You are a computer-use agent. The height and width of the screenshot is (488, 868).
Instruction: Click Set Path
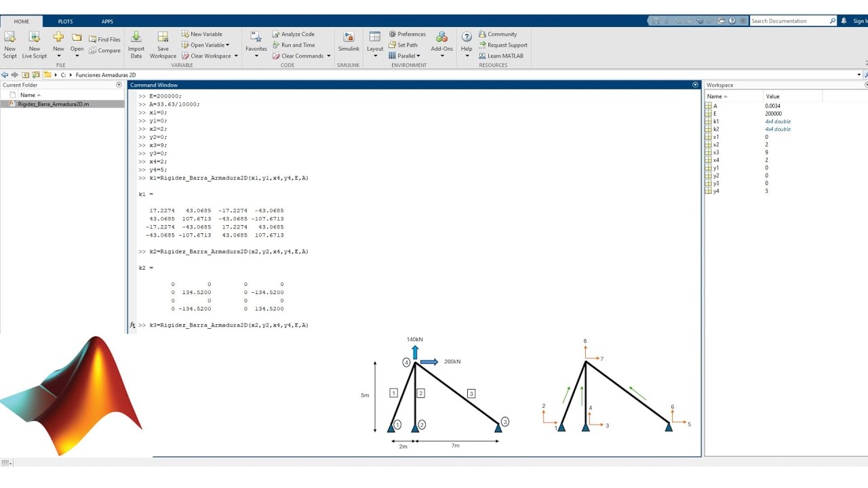coord(403,45)
